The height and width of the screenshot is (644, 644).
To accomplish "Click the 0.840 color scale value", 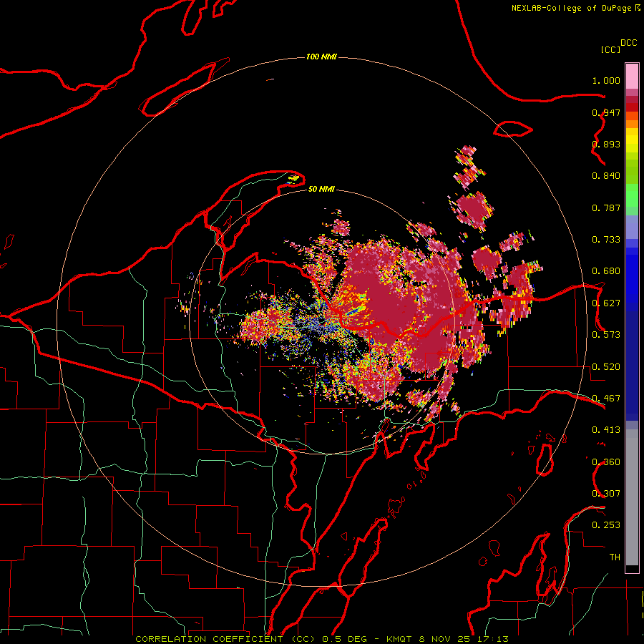I will [606, 176].
